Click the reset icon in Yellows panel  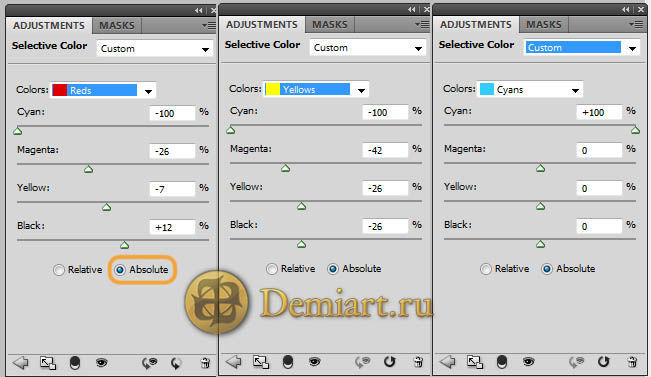389,362
